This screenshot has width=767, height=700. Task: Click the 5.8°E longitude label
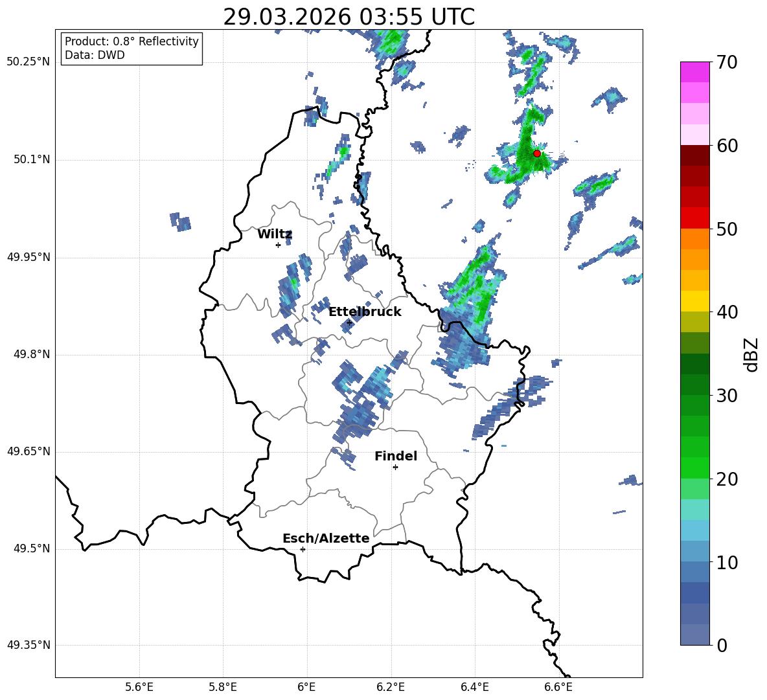point(223,687)
